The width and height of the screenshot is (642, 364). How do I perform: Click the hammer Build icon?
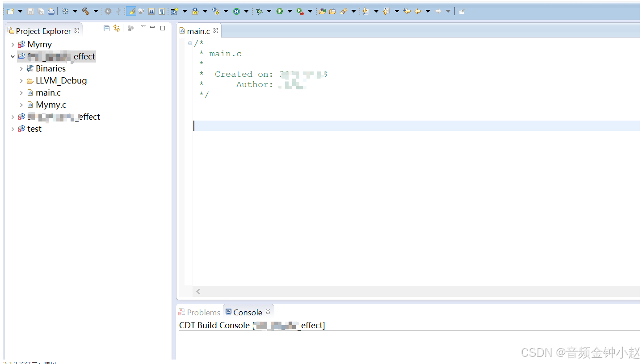[85, 11]
